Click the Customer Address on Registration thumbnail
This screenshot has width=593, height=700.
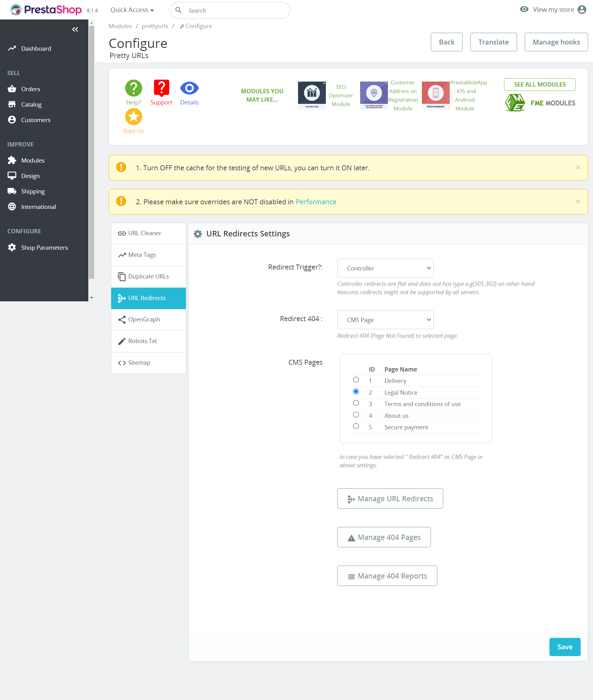[373, 95]
